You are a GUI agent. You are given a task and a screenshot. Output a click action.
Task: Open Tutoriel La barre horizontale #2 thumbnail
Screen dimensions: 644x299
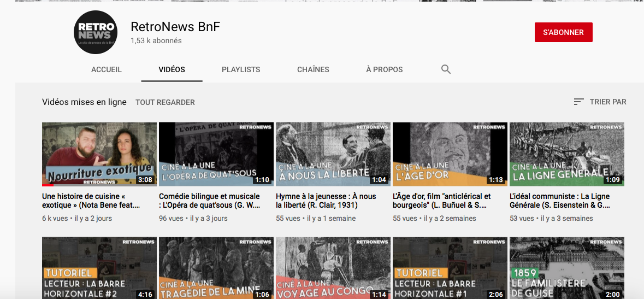(x=99, y=268)
